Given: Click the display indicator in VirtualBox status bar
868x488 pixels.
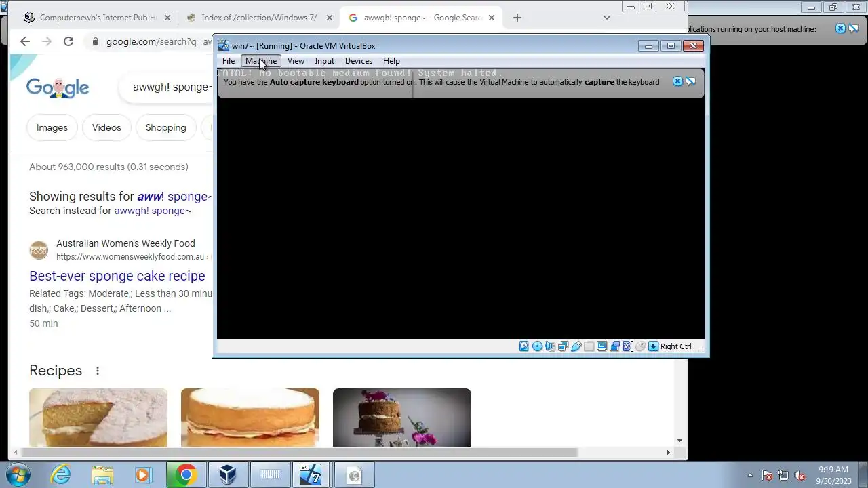Looking at the screenshot, I should [x=601, y=346].
